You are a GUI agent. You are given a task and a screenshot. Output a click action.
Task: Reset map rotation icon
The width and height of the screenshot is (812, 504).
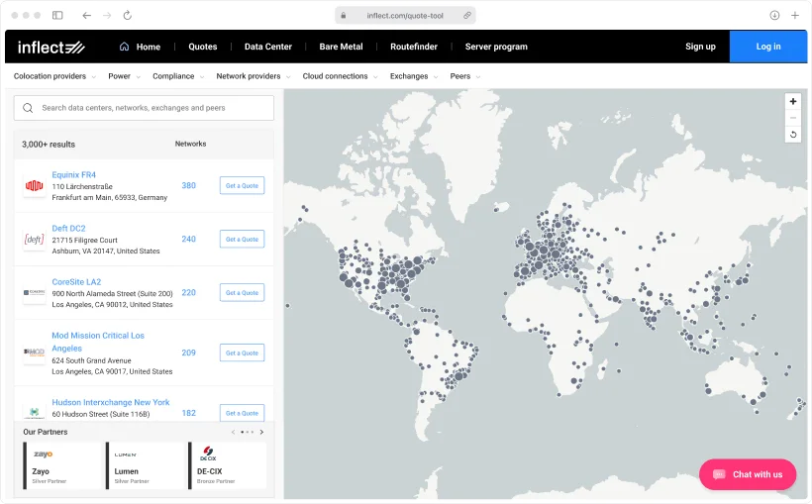[x=793, y=135]
